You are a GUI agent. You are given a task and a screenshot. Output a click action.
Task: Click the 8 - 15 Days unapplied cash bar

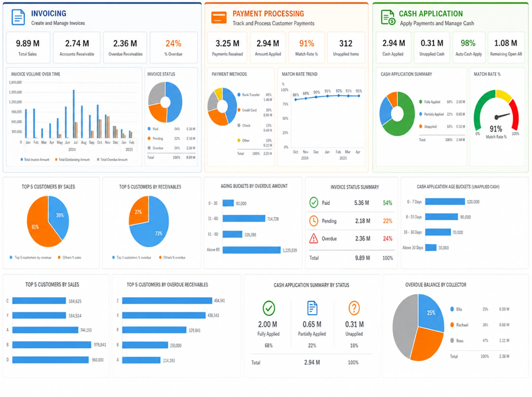442,217
